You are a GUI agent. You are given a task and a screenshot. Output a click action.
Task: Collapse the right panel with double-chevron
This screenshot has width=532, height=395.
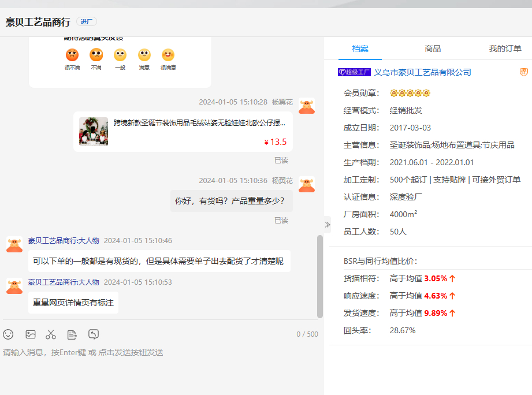click(x=328, y=225)
